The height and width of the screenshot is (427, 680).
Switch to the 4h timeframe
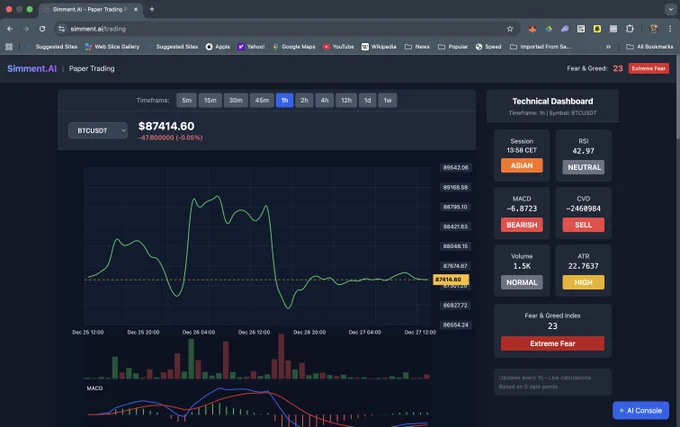coord(324,100)
